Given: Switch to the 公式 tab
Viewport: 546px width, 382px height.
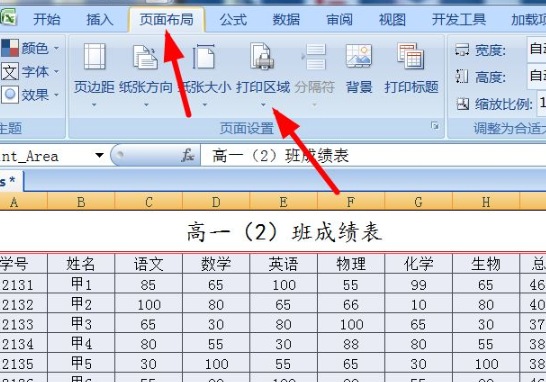Looking at the screenshot, I should pos(233,20).
